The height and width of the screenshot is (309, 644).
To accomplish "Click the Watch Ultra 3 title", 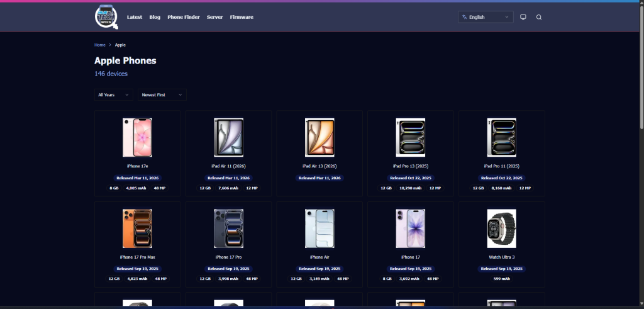I will [x=501, y=257].
